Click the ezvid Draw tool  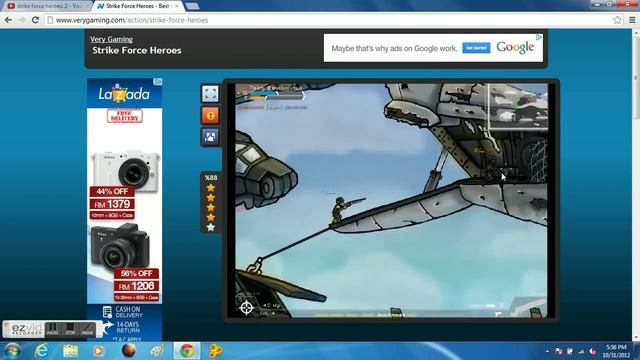[87, 329]
